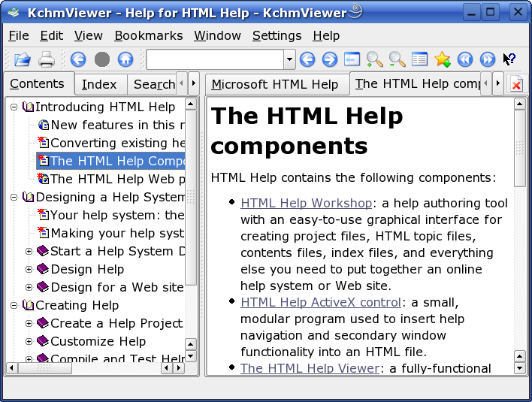The image size is (532, 402).
Task: Click the page icon of Converting existing help
Action: [44, 143]
